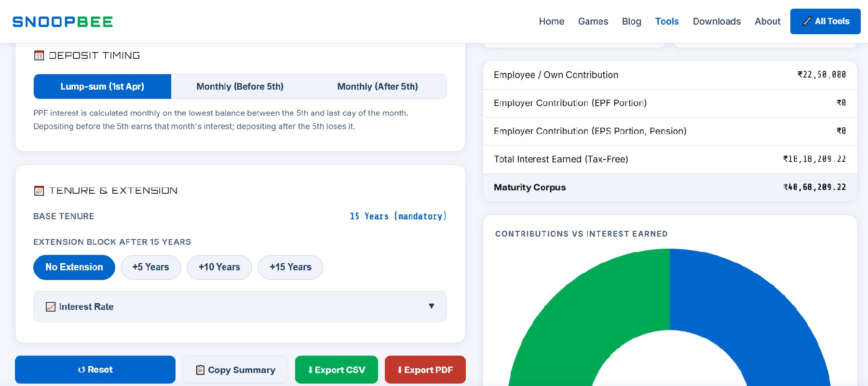Open the Blog page
Image resolution: width=868 pixels, height=386 pixels.
point(632,21)
